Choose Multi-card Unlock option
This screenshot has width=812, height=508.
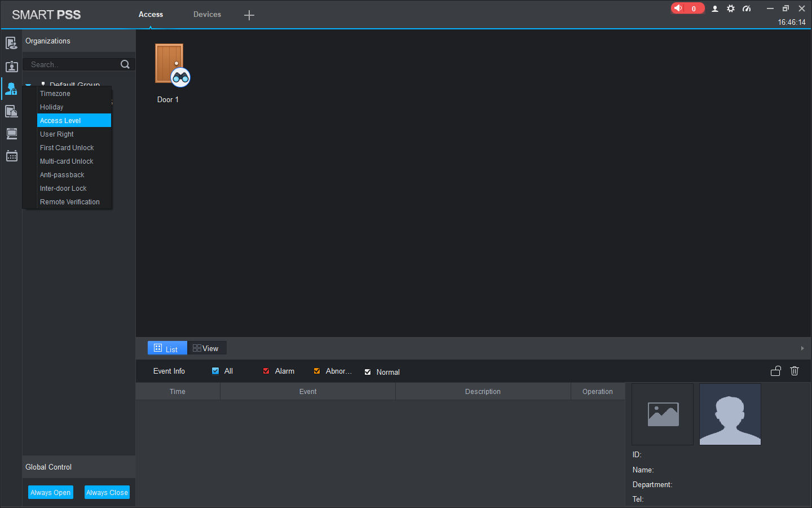coord(74,161)
